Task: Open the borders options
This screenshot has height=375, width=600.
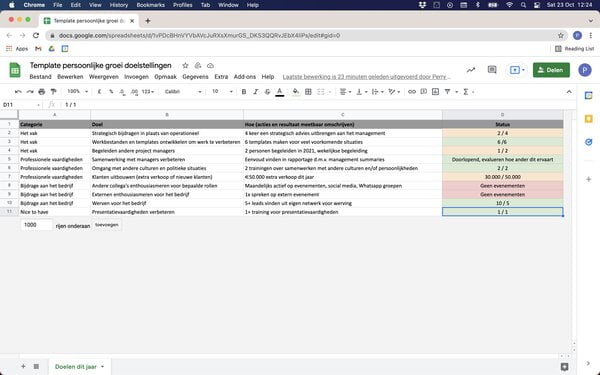Action: click(x=308, y=92)
